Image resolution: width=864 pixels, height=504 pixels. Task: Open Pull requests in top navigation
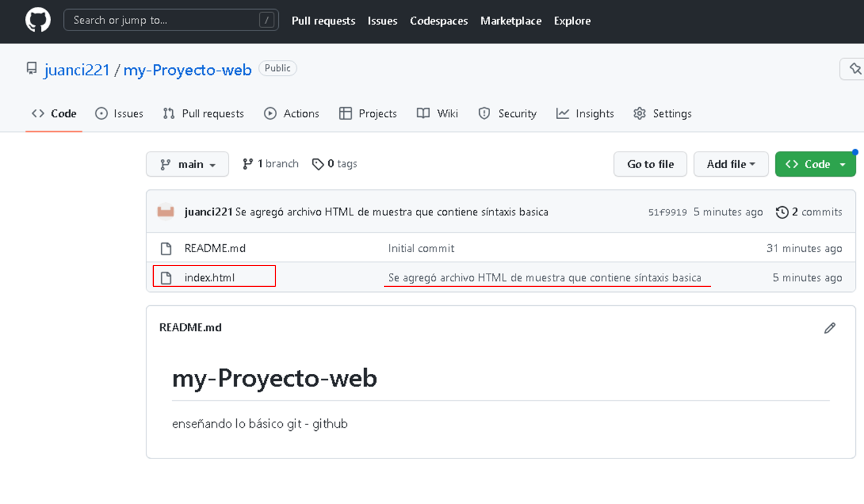click(x=324, y=21)
